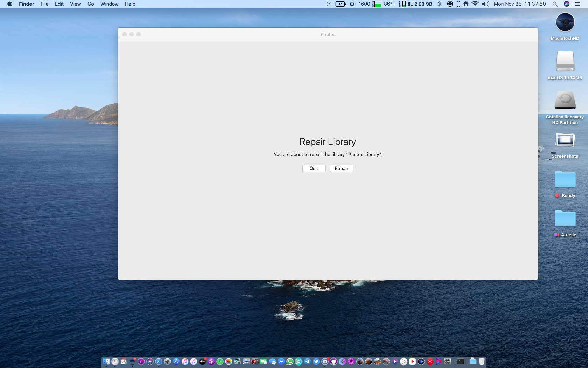588x368 pixels.
Task: Click the Quit button in the dialog
Action: 314,168
